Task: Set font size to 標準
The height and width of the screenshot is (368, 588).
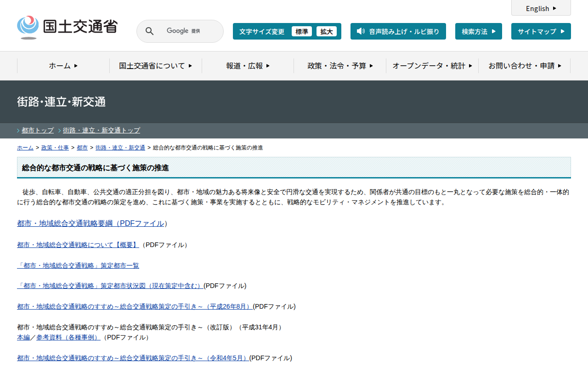Action: (301, 31)
